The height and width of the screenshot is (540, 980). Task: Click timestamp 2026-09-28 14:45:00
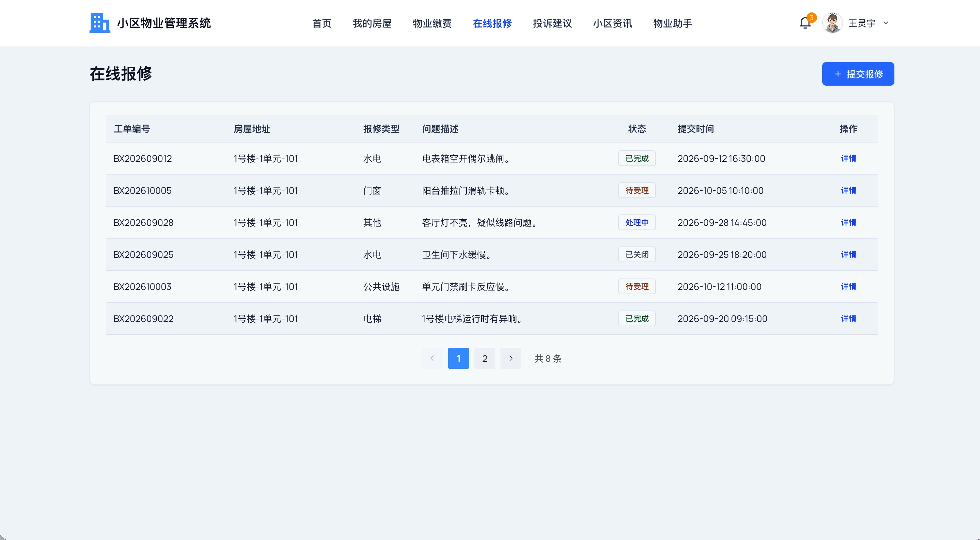coord(722,222)
